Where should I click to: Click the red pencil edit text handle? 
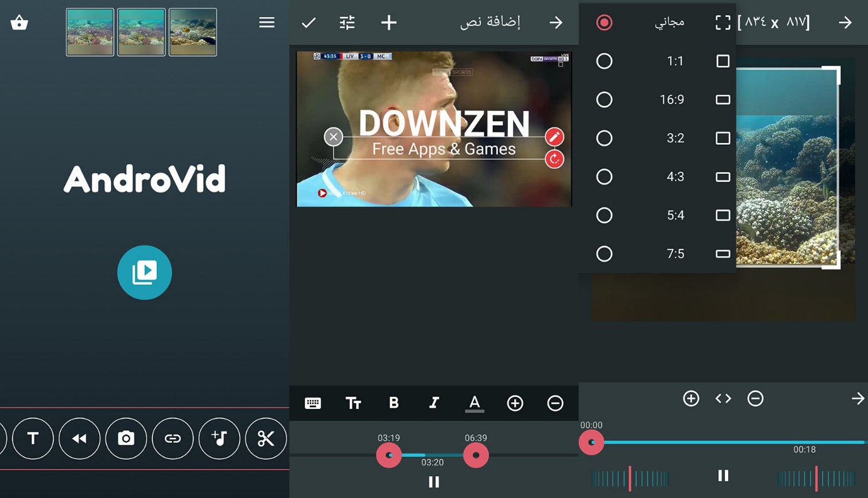coord(554,137)
